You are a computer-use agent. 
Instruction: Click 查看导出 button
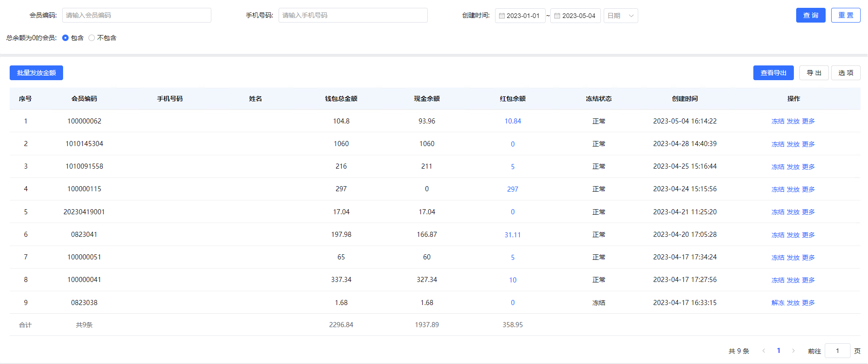coord(773,73)
